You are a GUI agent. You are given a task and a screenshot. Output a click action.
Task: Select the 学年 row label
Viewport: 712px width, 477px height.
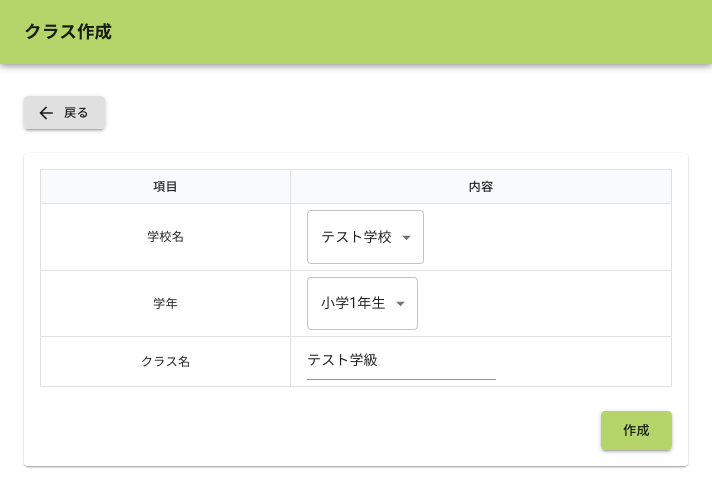tap(165, 304)
